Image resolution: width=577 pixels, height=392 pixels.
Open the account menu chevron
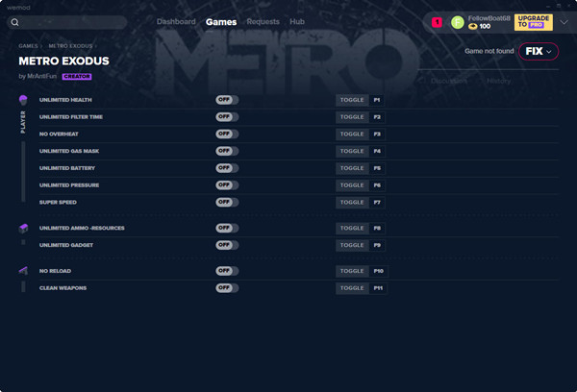click(x=564, y=22)
